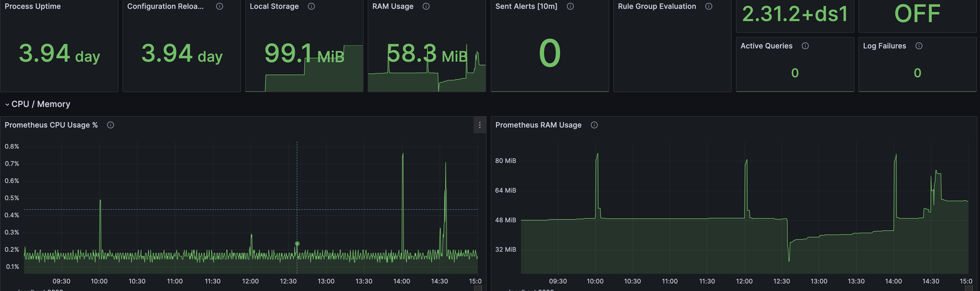Open the three-dot menu on the CPU Usage panel

point(480,125)
